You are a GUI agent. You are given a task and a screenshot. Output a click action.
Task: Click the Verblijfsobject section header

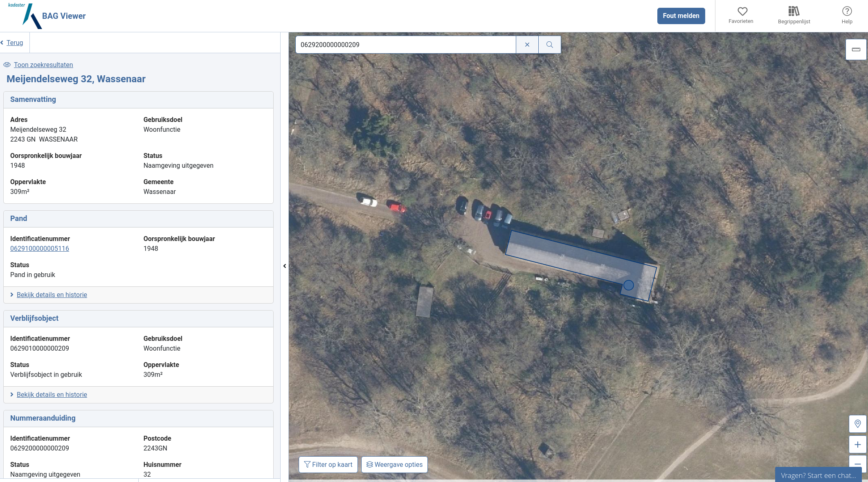[x=138, y=319]
